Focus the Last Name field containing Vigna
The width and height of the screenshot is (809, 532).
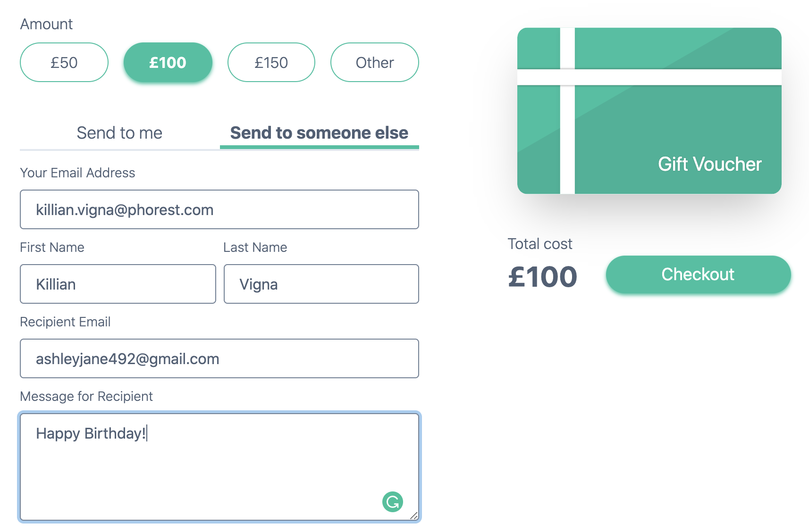[x=321, y=284]
